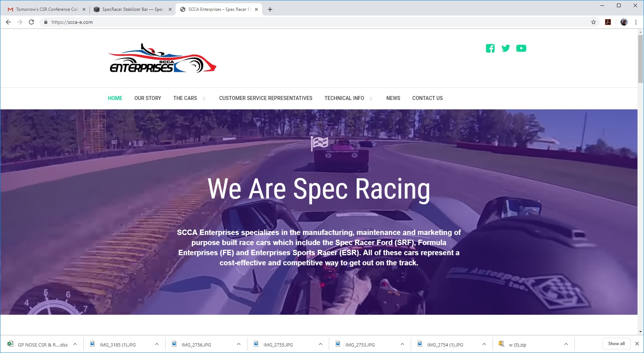Close the downloads bar with the X
The height and width of the screenshot is (353, 644).
637,344
